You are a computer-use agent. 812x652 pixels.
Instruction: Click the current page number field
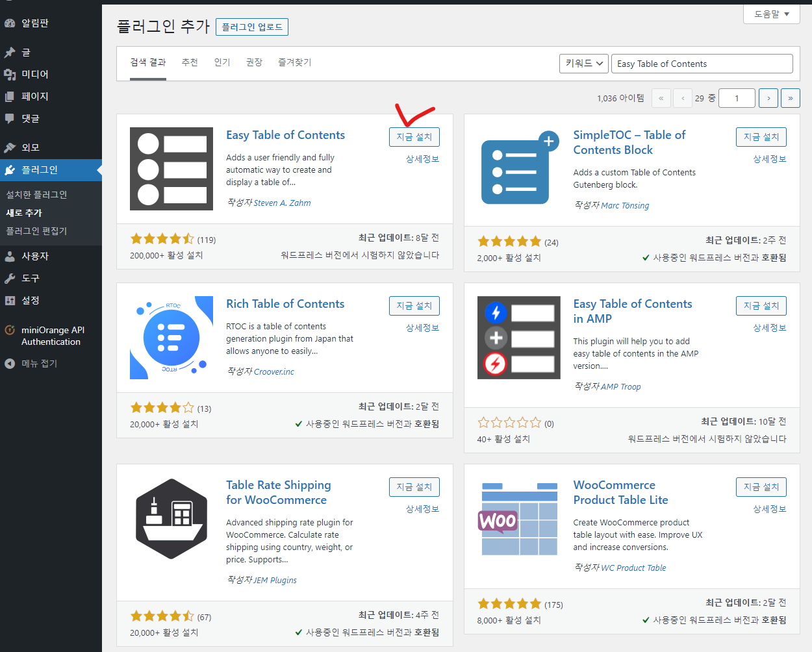click(737, 98)
